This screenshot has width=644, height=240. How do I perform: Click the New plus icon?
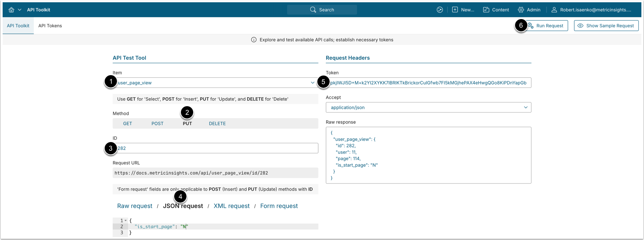tap(455, 10)
